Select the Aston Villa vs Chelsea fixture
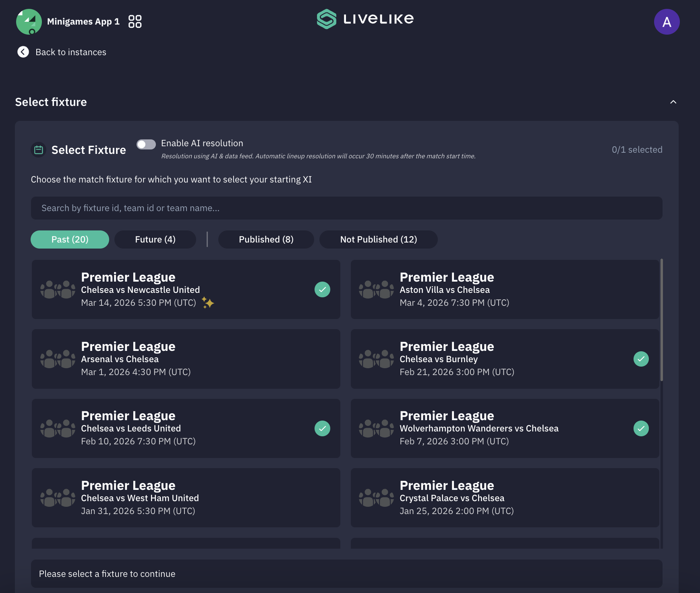 (505, 290)
